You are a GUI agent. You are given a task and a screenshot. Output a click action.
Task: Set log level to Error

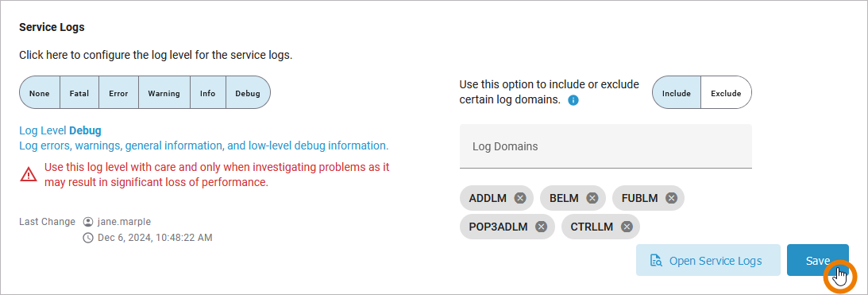(118, 92)
